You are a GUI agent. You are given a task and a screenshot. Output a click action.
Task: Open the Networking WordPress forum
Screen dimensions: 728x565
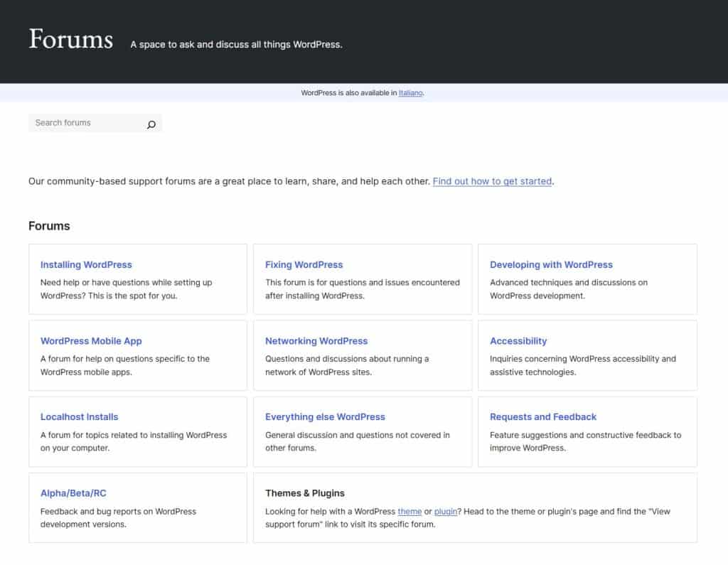pos(316,340)
